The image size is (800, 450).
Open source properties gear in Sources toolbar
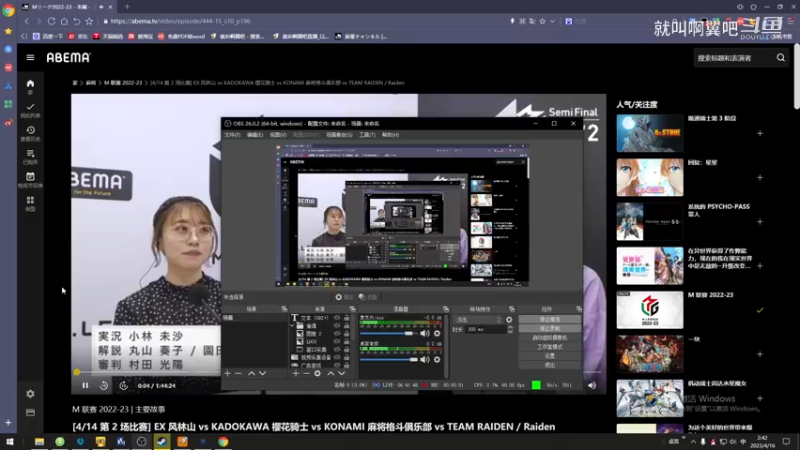317,373
